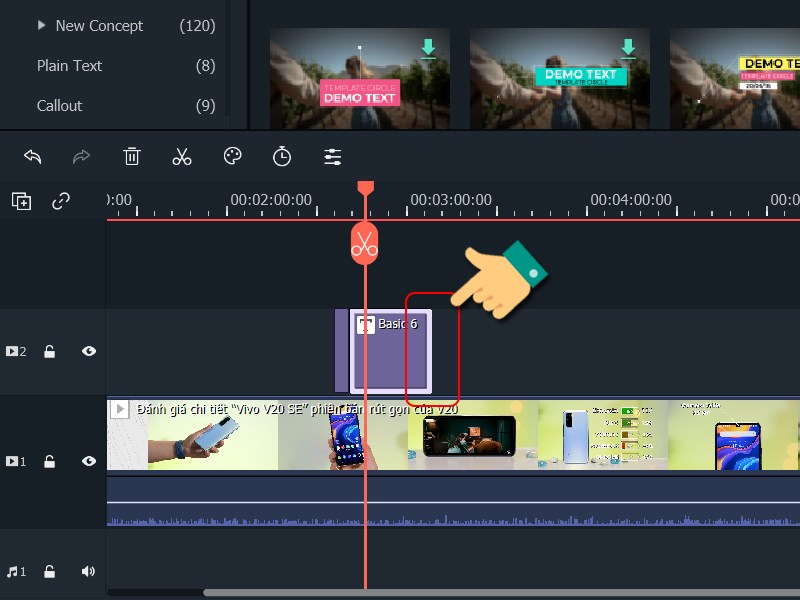Screen dimensions: 800x600
Task: Toggle visibility of video track 2
Action: [88, 351]
